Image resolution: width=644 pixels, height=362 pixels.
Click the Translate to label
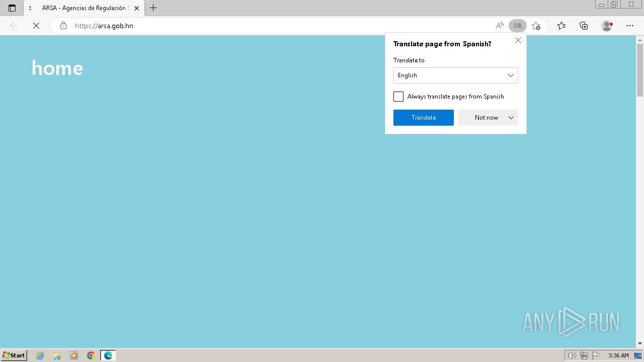(x=409, y=60)
